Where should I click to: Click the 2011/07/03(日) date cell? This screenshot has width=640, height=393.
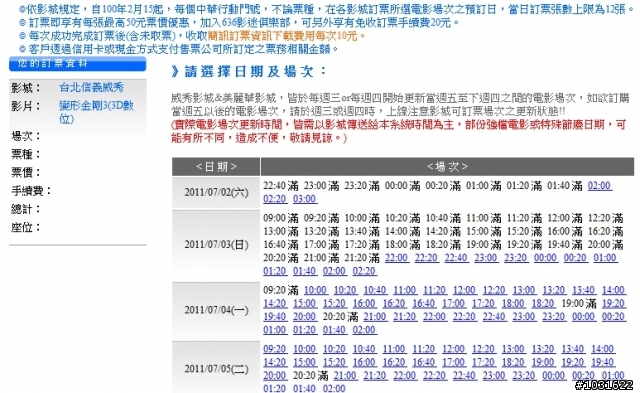tap(216, 244)
